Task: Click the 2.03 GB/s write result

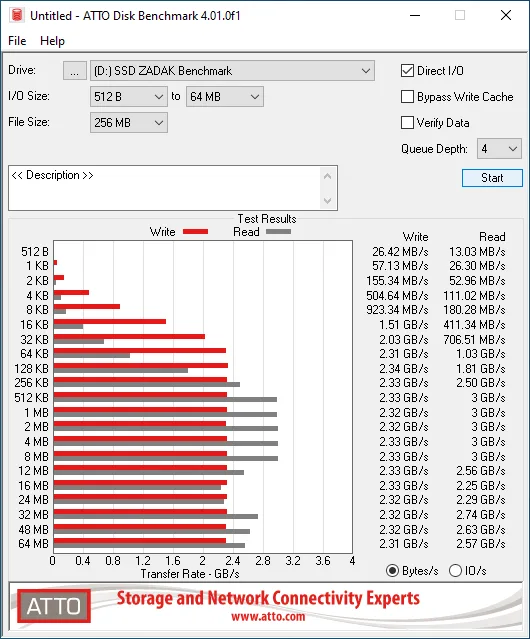Action: pyautogui.click(x=404, y=339)
